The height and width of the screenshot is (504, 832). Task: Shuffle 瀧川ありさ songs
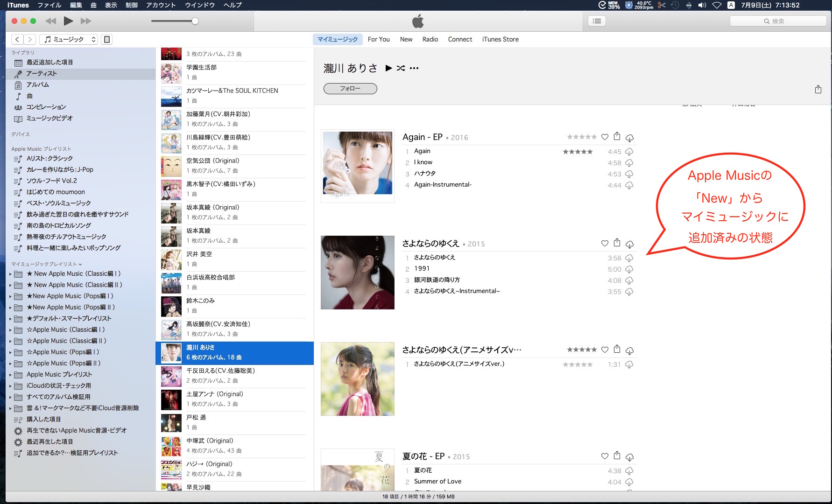401,68
